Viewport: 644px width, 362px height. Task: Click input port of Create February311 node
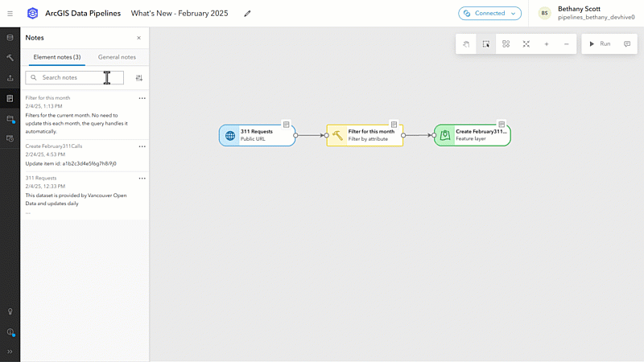[x=434, y=135]
